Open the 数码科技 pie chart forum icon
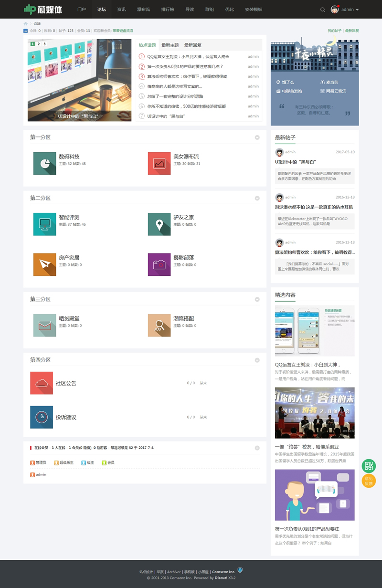Image resolution: width=382 pixels, height=588 pixels. [x=45, y=163]
